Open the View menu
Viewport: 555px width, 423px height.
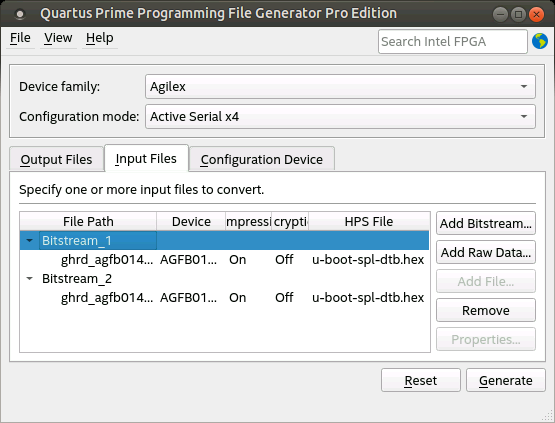(x=58, y=38)
